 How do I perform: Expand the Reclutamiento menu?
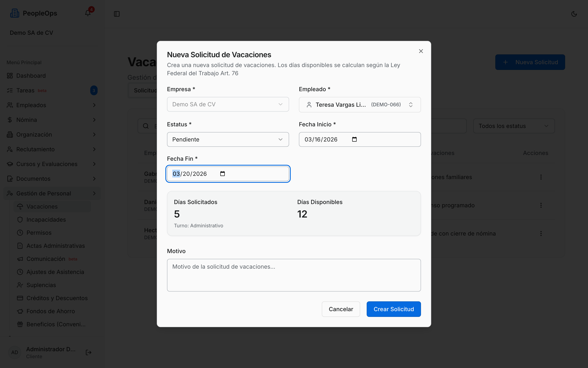(x=52, y=149)
